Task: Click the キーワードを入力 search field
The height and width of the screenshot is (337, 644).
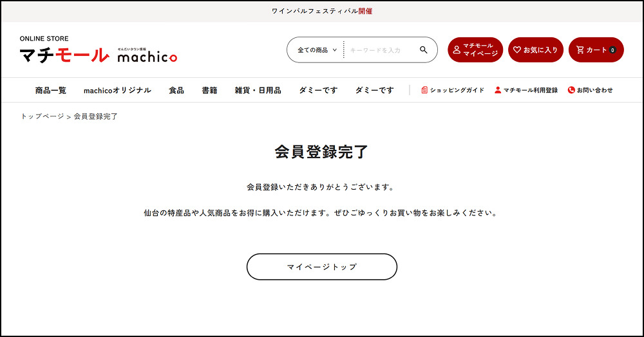Action: (380, 50)
